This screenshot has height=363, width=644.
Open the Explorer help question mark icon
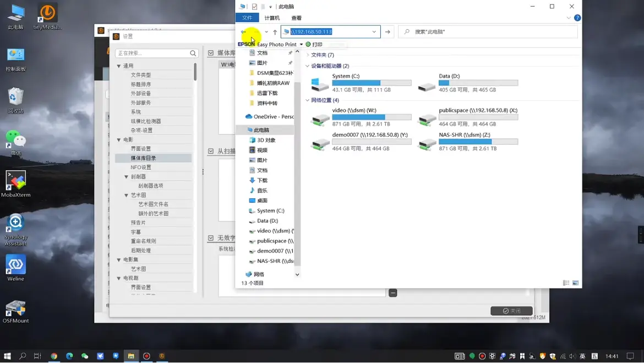[x=577, y=18]
